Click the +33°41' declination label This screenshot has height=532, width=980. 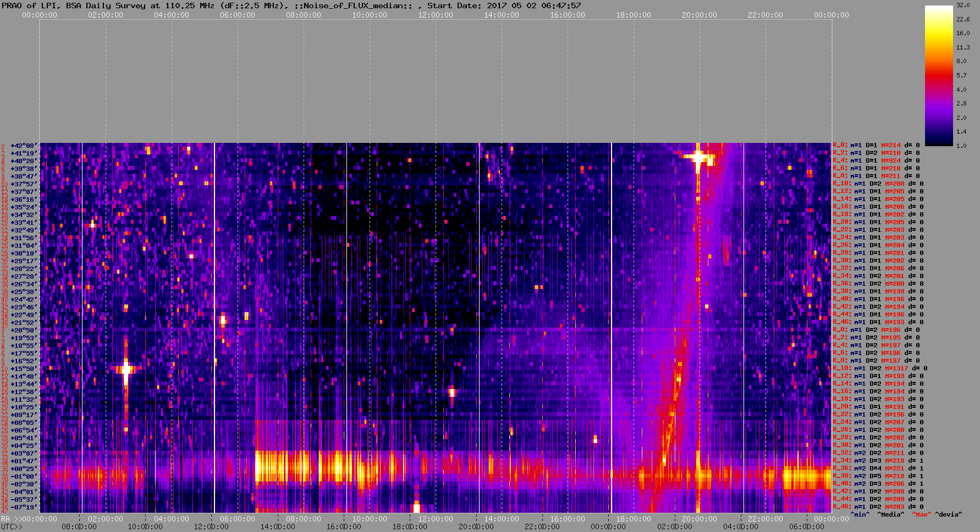24,223
